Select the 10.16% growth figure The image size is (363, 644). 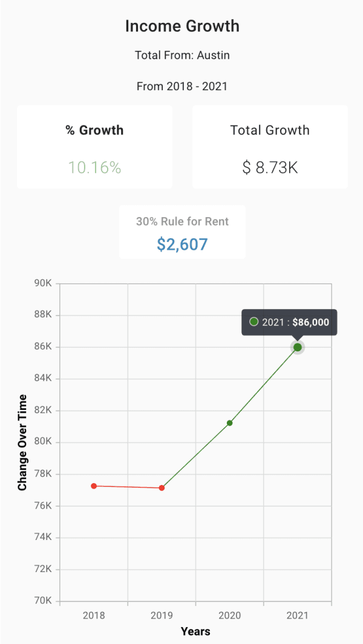(94, 168)
